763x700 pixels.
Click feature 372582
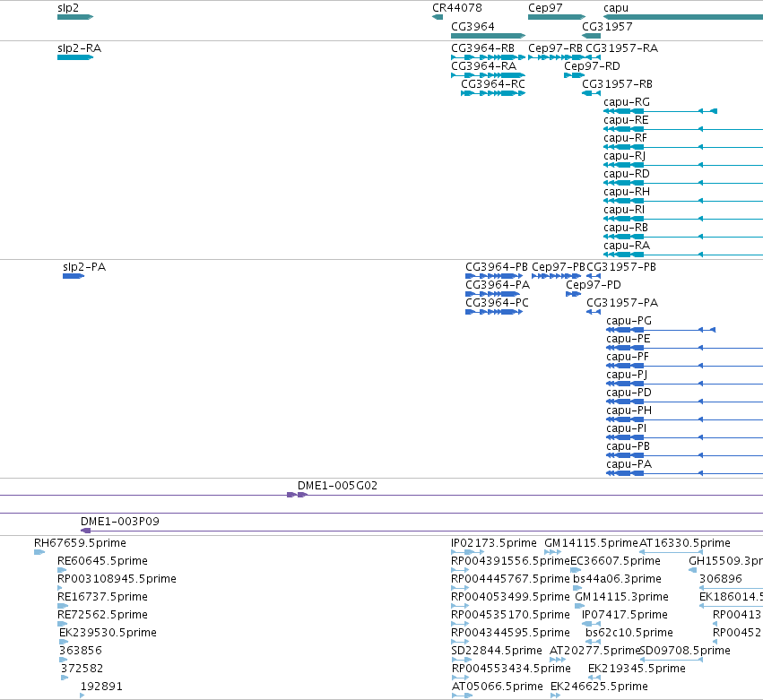coord(82,669)
